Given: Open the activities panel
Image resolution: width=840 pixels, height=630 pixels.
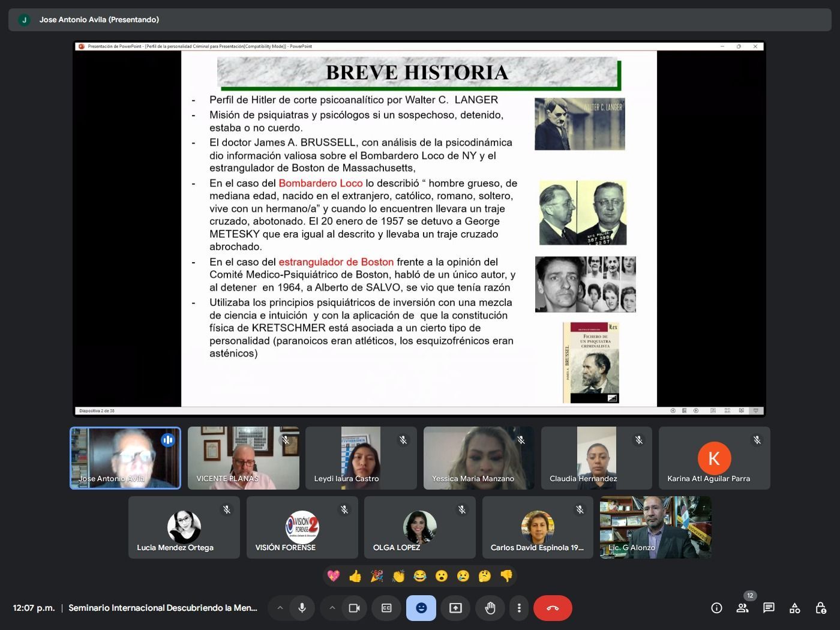Looking at the screenshot, I should point(795,608).
